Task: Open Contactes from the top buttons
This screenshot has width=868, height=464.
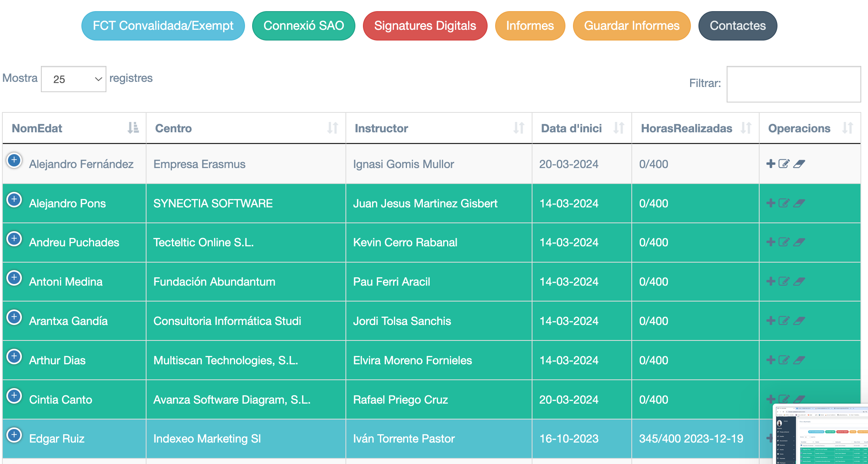Action: click(x=737, y=26)
